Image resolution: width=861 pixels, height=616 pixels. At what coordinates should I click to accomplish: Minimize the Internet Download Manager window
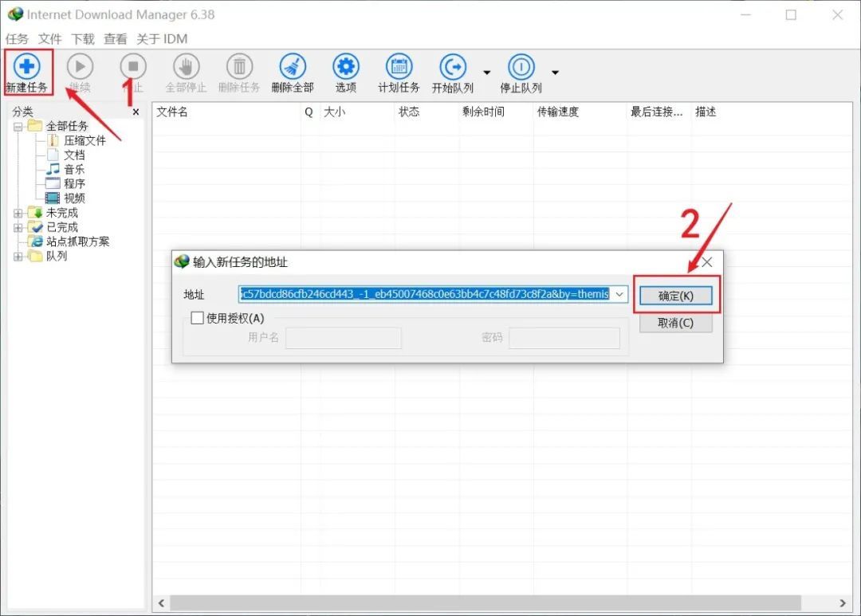tap(745, 15)
